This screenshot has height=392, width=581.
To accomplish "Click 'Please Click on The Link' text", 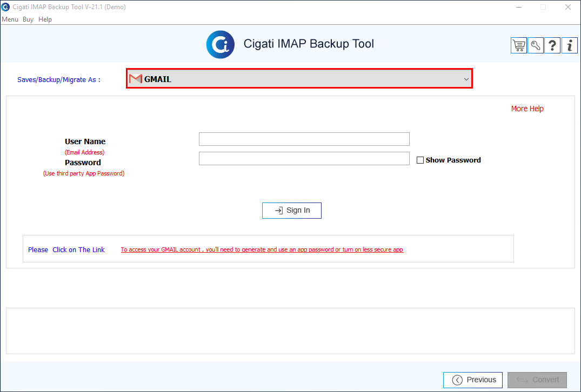I will (x=66, y=249).
